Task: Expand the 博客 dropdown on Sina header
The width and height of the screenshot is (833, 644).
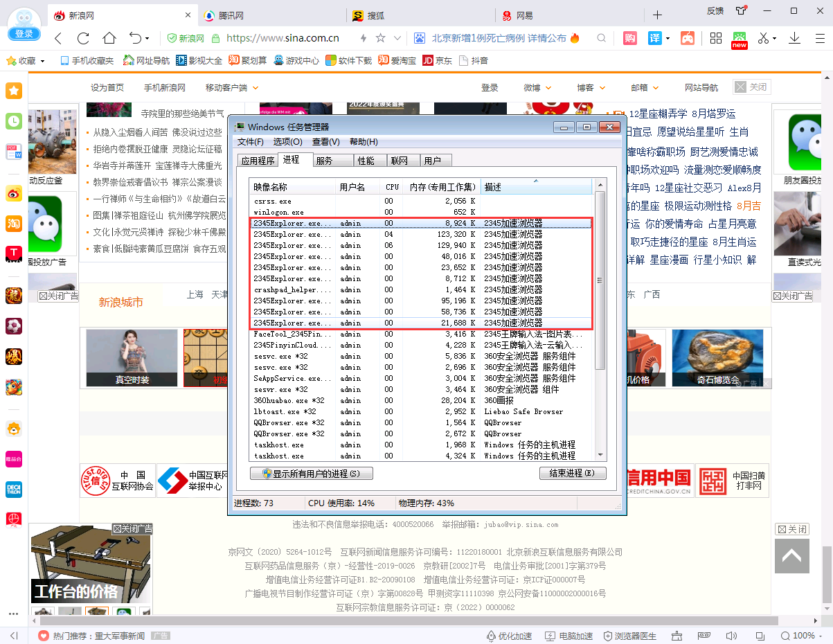Action: (x=591, y=88)
